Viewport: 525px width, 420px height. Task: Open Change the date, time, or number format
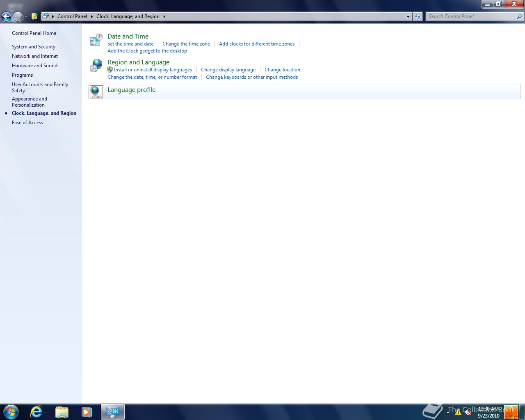pos(152,77)
